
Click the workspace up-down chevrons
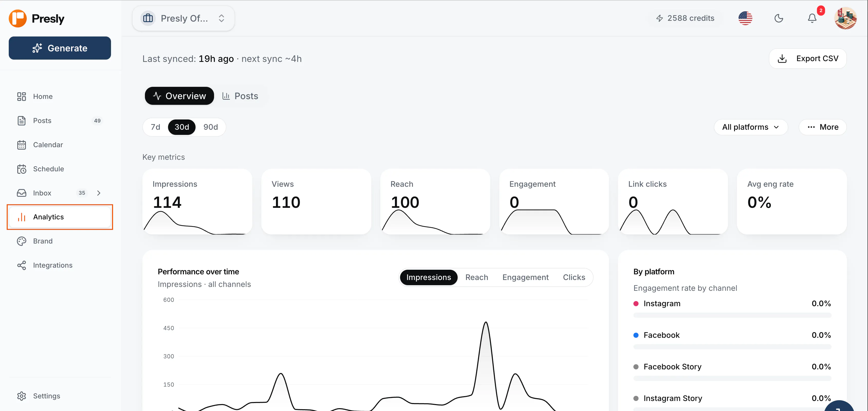221,18
